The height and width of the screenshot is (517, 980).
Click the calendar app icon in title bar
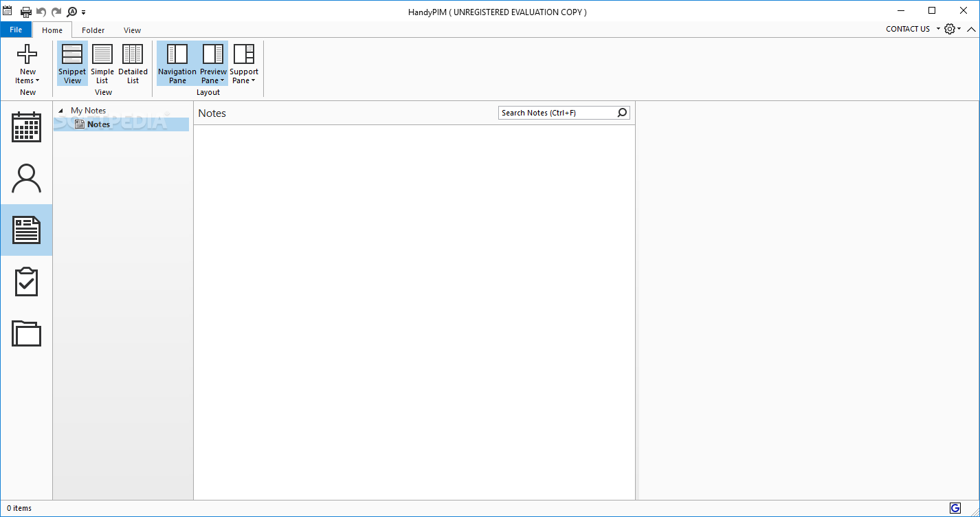point(8,11)
